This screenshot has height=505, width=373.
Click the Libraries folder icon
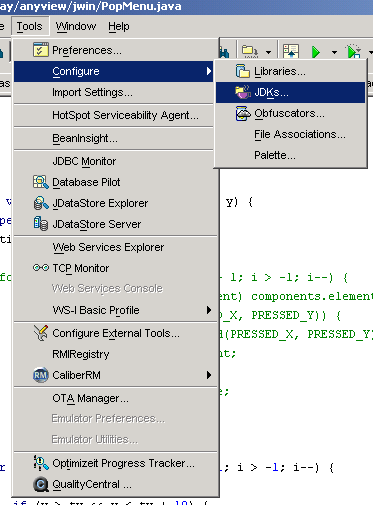point(243,71)
